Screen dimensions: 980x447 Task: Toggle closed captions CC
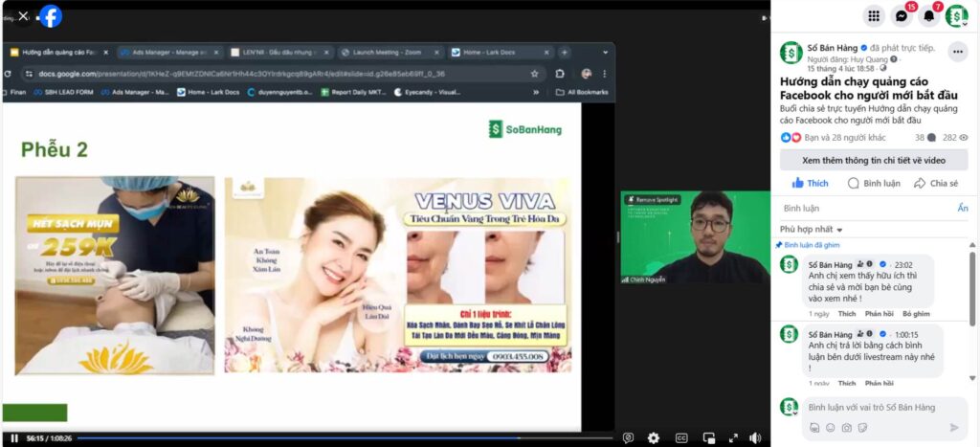[x=681, y=438]
